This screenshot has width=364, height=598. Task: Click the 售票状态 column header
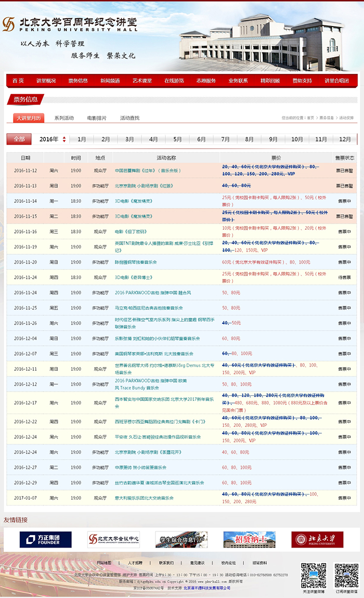click(345, 158)
